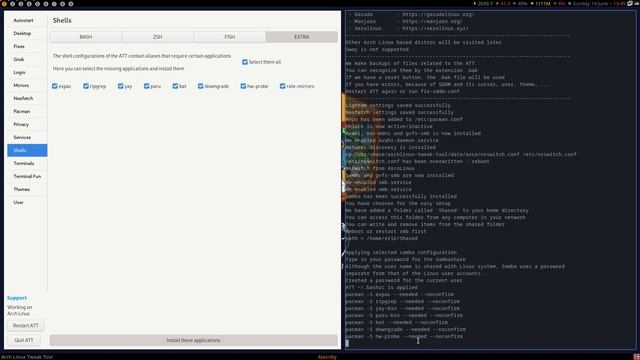This screenshot has height=360, width=640.
Task: Open the Terminals section in sidebar
Action: click(27, 163)
